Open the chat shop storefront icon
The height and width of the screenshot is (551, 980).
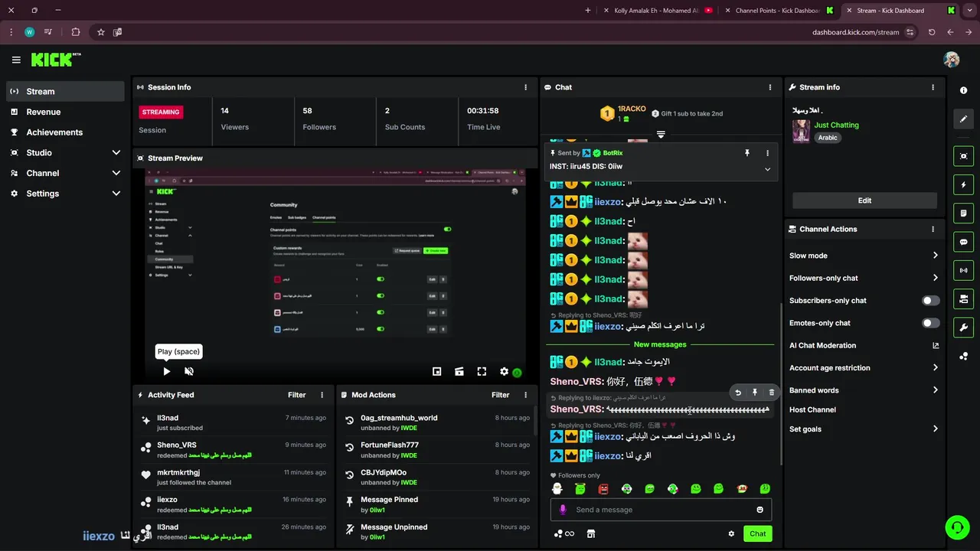tap(590, 534)
